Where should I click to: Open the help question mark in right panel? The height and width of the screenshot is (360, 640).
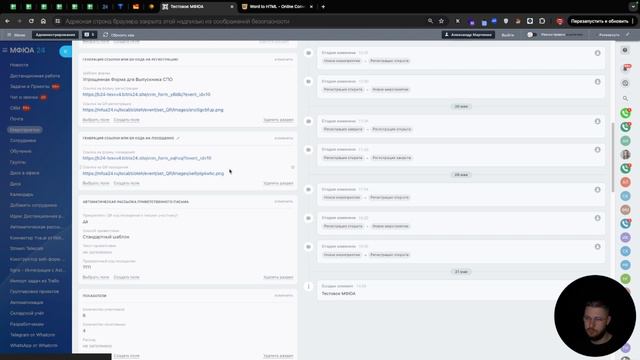pyautogui.click(x=625, y=50)
